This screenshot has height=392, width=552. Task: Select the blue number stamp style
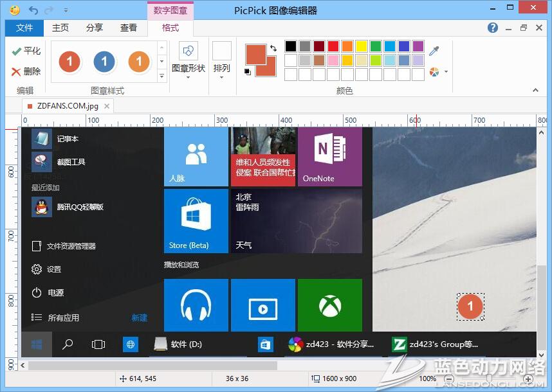click(x=104, y=62)
